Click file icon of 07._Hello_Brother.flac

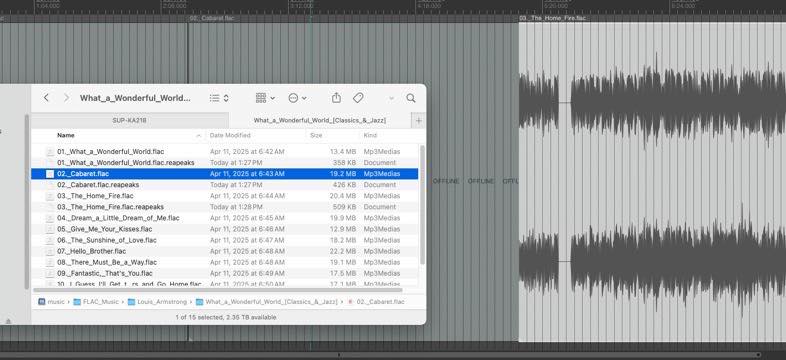(x=50, y=251)
